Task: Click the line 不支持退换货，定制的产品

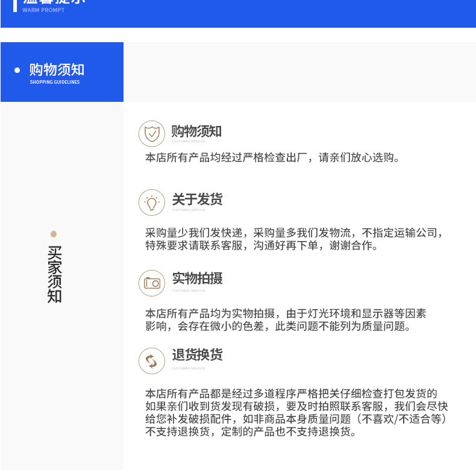Action: coord(251,432)
